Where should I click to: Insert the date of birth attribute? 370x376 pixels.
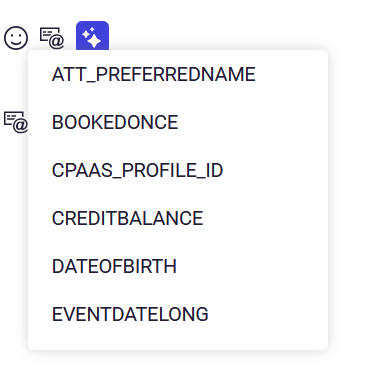(178, 266)
